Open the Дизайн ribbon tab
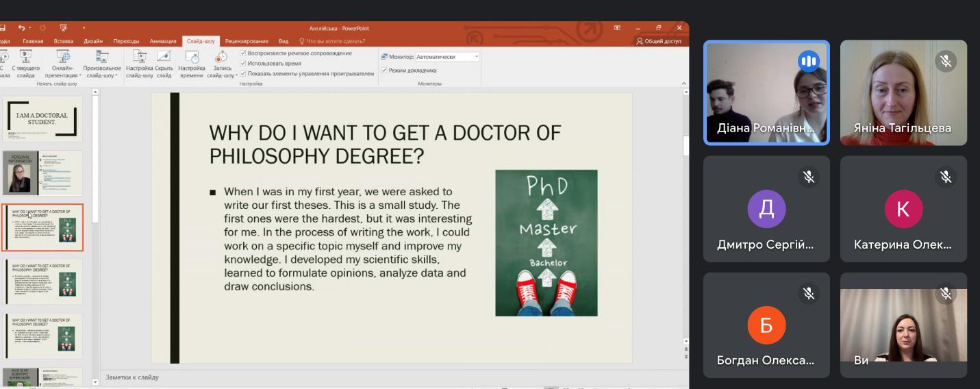This screenshot has width=980, height=389. 93,41
